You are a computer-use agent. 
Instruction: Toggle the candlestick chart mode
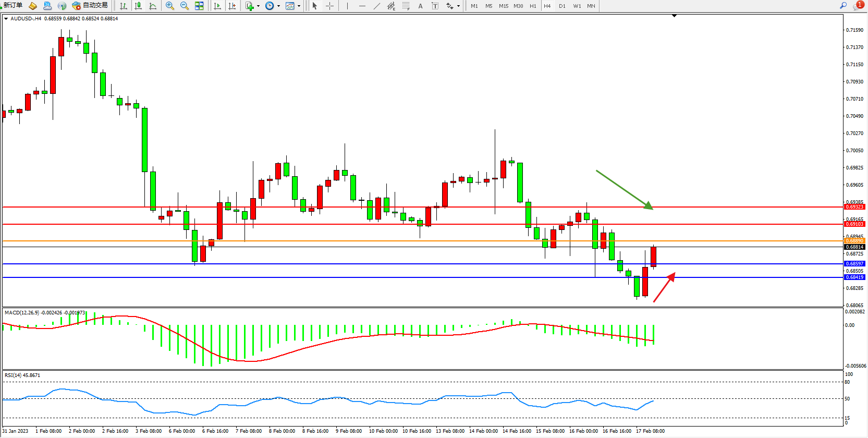click(138, 6)
